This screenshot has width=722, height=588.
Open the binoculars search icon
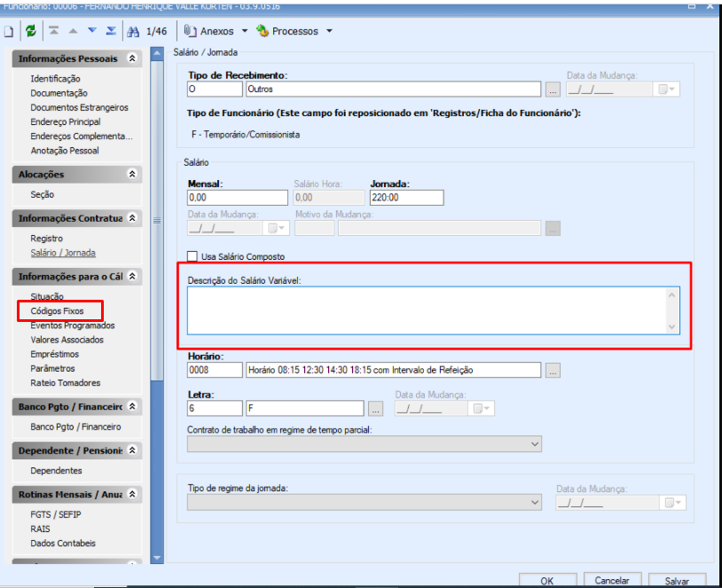[x=133, y=31]
